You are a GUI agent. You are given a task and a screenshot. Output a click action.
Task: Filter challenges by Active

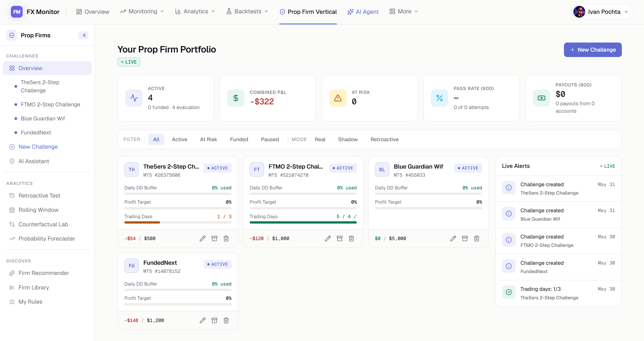click(180, 139)
